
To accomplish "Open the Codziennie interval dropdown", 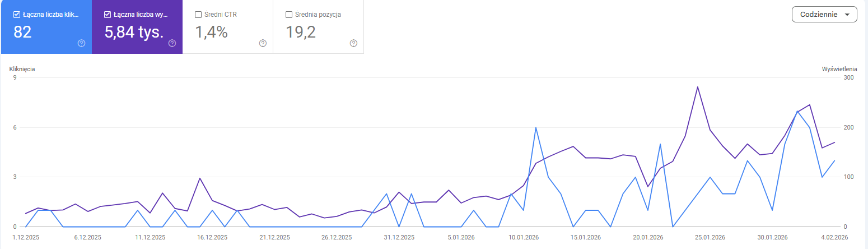I will (x=824, y=15).
